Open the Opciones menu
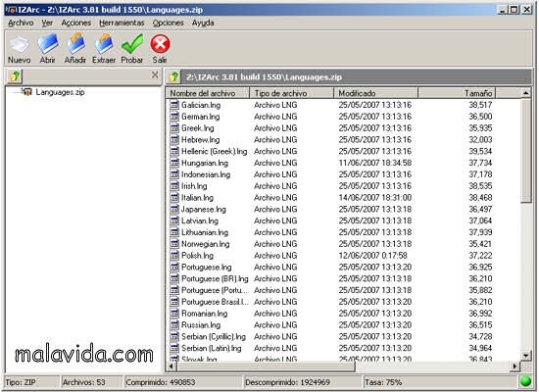The width and height of the screenshot is (539, 392). point(169,23)
